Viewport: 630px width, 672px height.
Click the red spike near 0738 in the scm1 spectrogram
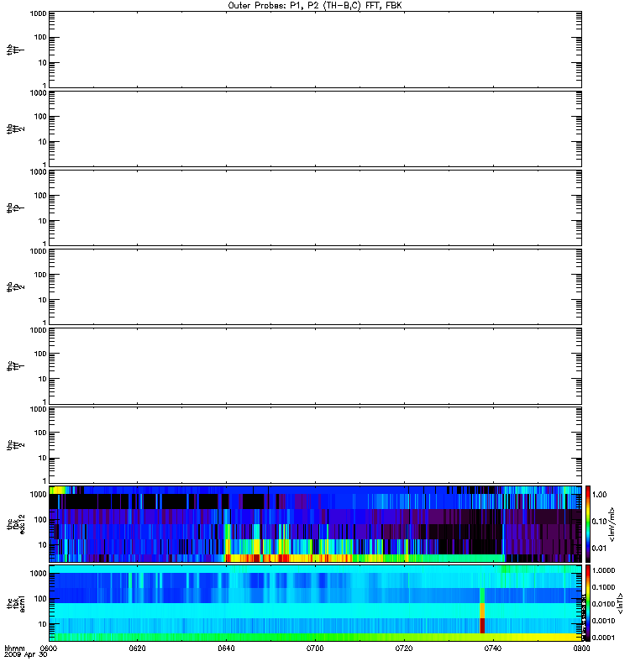482,625
